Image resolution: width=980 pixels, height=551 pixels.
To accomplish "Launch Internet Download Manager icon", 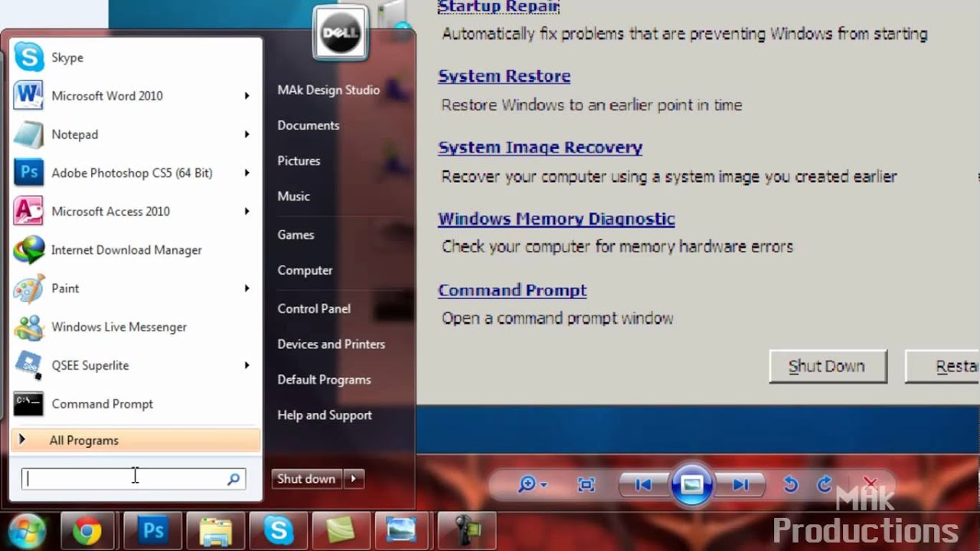I will point(29,249).
